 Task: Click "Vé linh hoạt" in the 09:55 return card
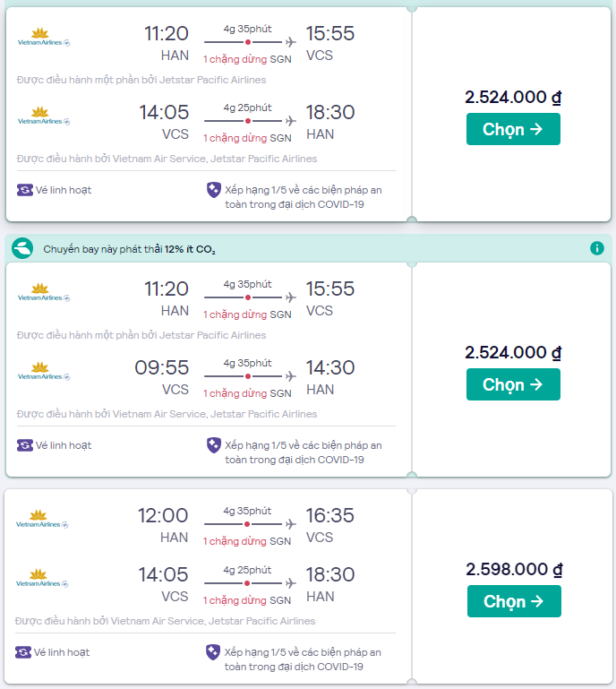click(x=63, y=445)
